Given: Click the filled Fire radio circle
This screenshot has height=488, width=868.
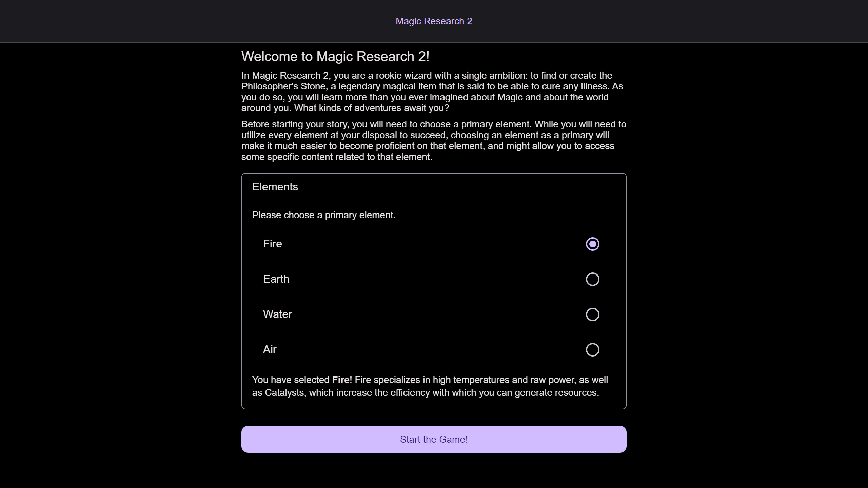Looking at the screenshot, I should click(592, 244).
